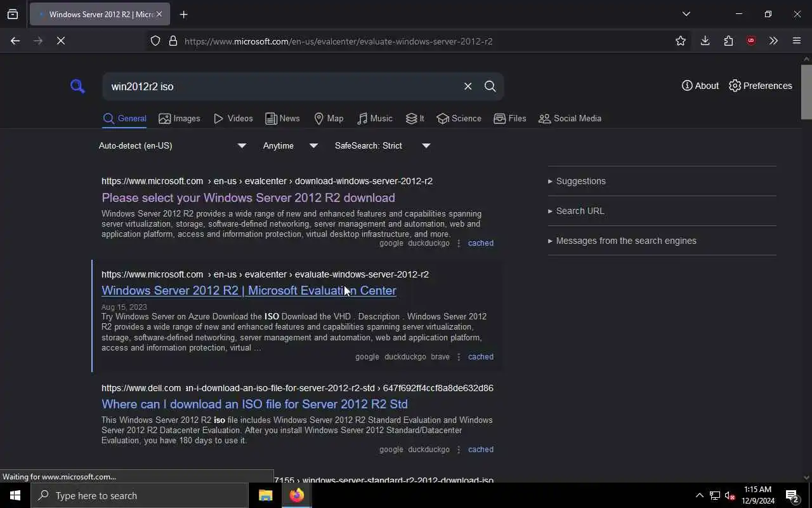Close the Windows Server 2012 R2 tab
Screen dimensions: 812x508
159,14
